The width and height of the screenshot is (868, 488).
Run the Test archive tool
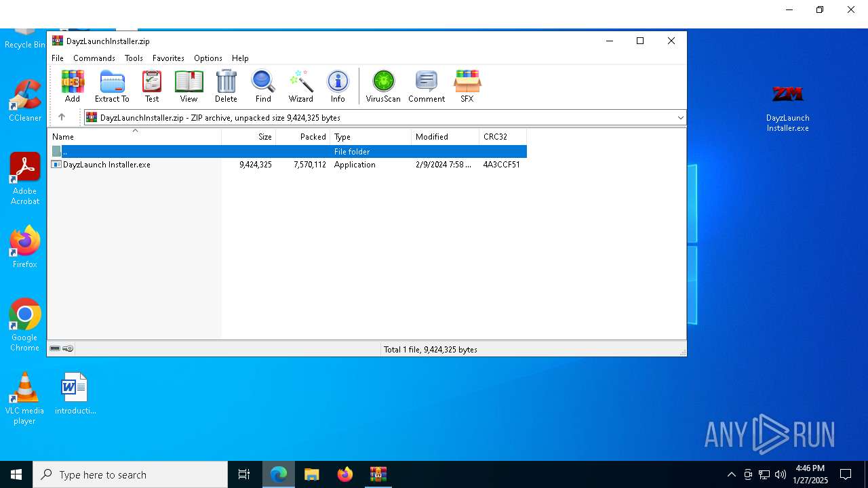tap(152, 86)
